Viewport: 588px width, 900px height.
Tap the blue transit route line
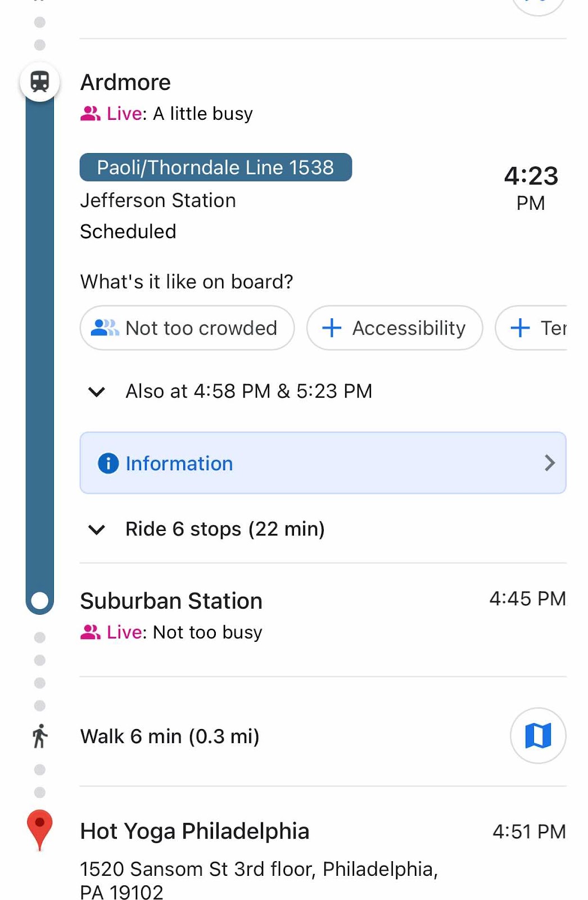point(39,349)
